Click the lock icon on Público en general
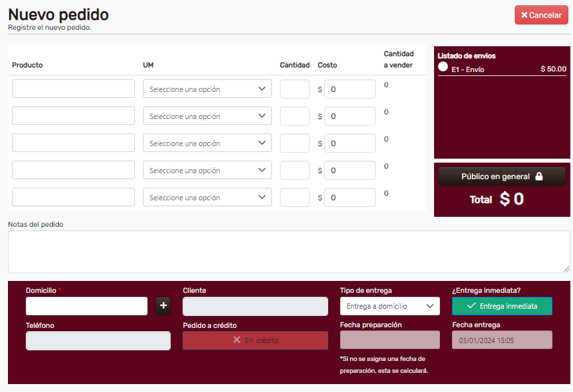This screenshot has height=392, width=573. (x=539, y=176)
